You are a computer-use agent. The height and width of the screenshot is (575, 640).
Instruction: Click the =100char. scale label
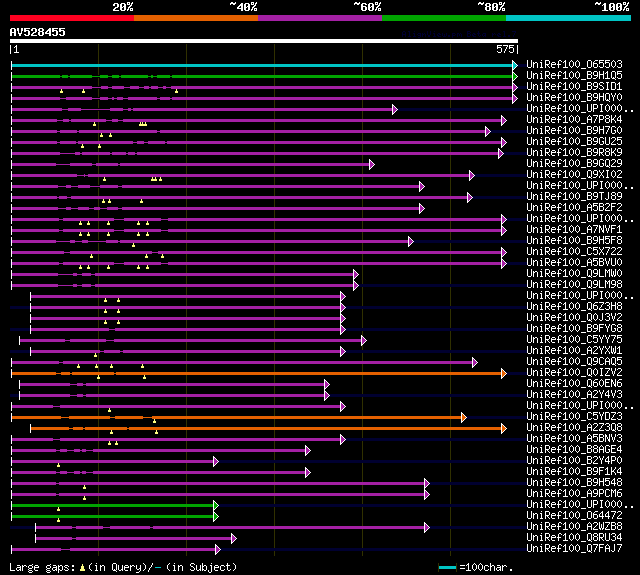click(x=486, y=567)
